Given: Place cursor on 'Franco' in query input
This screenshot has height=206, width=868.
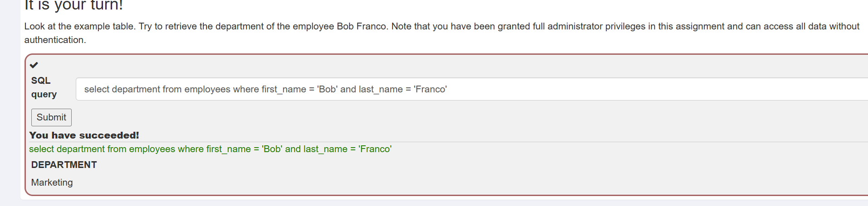Looking at the screenshot, I should point(430,89).
